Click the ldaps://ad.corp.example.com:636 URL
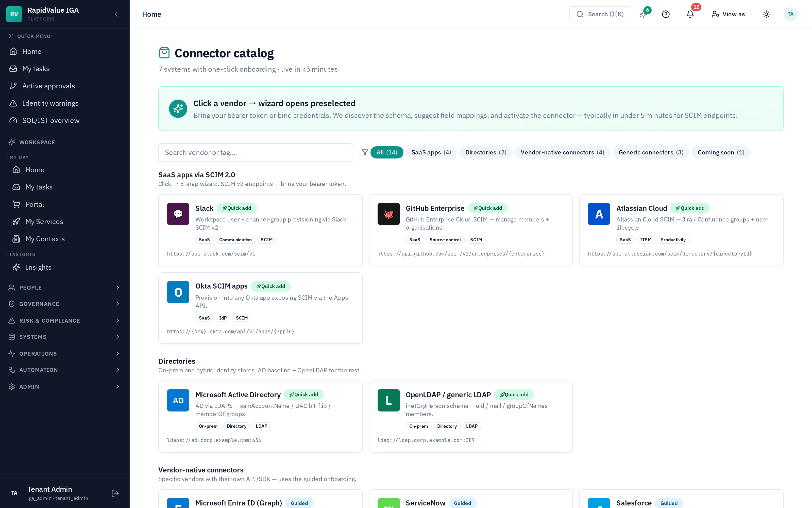This screenshot has width=812, height=508. pyautogui.click(x=214, y=440)
